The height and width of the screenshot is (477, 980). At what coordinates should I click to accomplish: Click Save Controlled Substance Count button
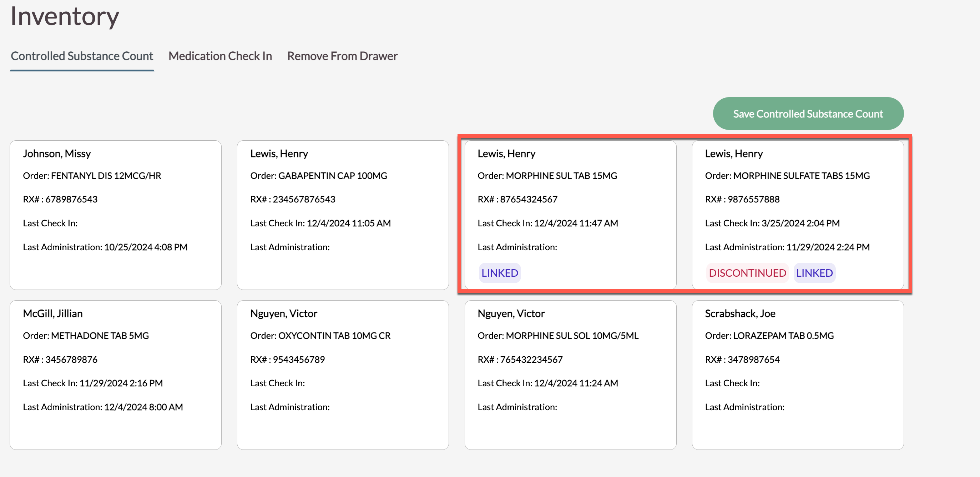(808, 114)
